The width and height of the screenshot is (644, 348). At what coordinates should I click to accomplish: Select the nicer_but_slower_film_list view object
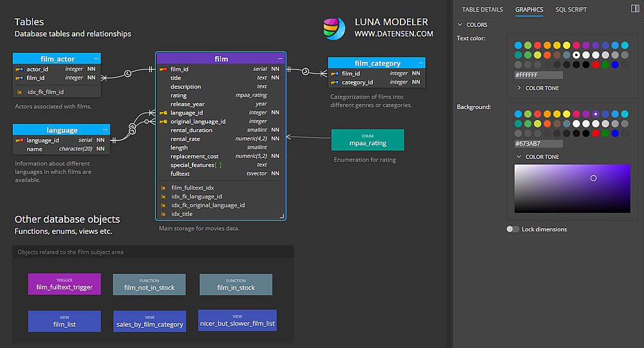pyautogui.click(x=238, y=320)
